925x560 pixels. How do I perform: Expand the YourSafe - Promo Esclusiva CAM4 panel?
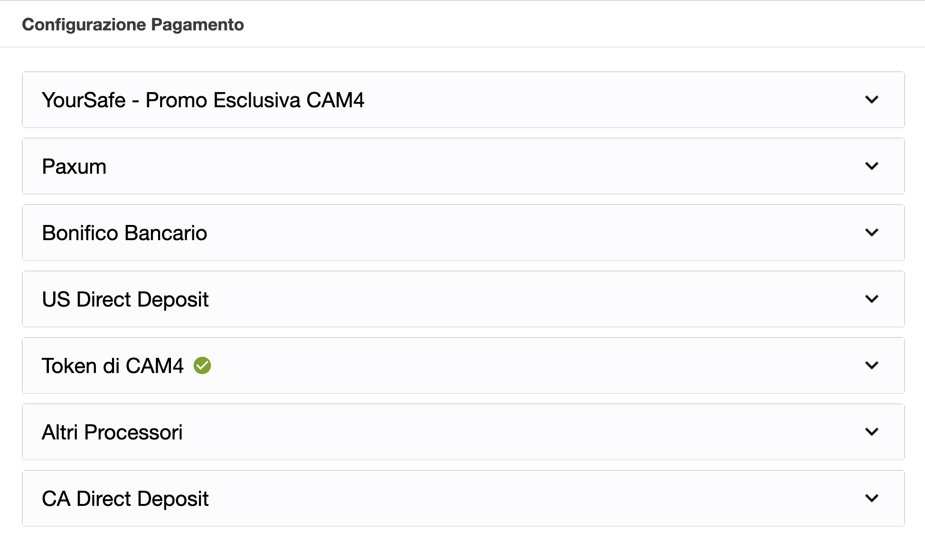[463, 100]
